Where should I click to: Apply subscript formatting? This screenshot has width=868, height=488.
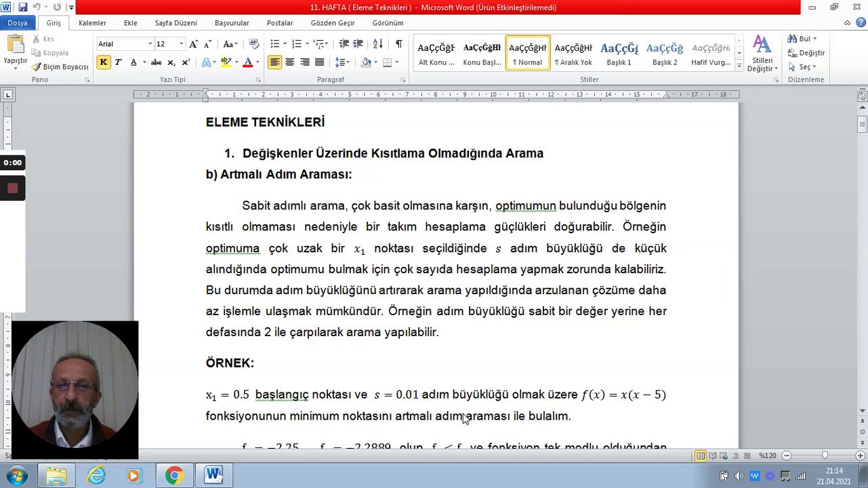pos(171,62)
